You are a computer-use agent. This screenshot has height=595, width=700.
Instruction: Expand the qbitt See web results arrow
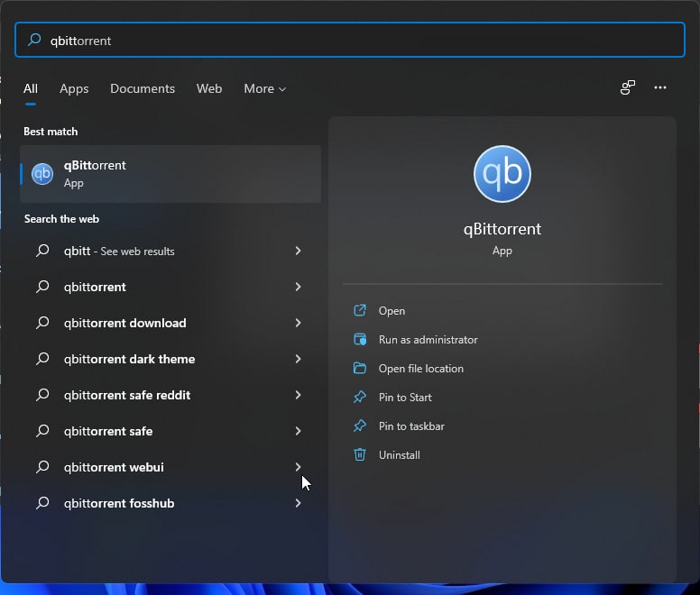pyautogui.click(x=298, y=251)
